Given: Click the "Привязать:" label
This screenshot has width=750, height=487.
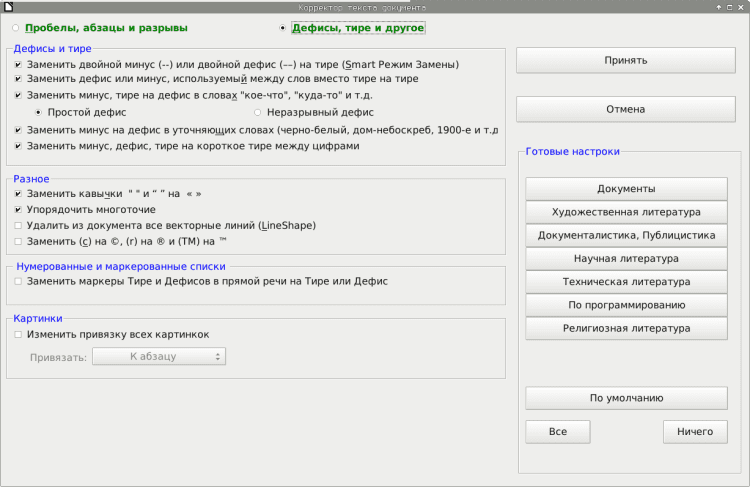Looking at the screenshot, I should pyautogui.click(x=58, y=357).
